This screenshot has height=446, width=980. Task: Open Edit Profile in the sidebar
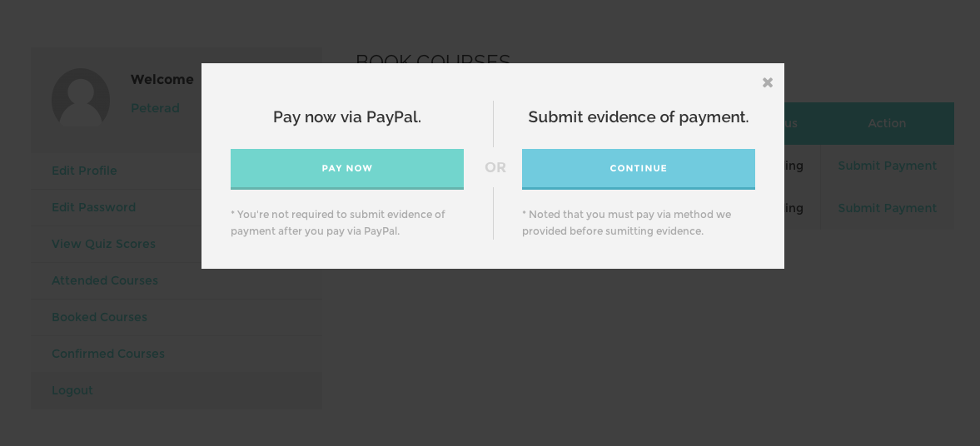[84, 171]
